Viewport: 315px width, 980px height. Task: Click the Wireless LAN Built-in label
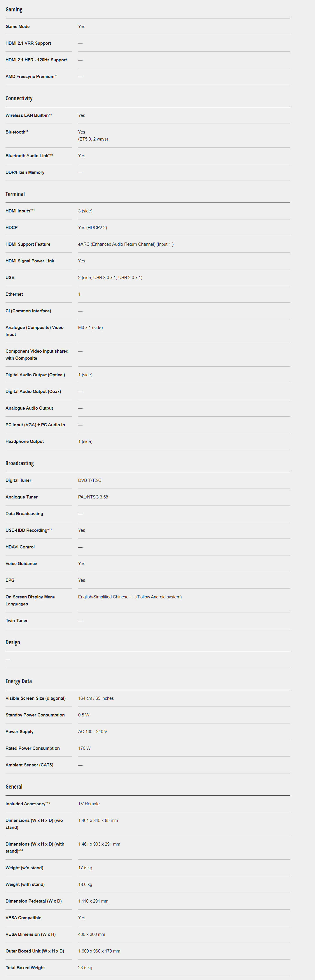28,115
